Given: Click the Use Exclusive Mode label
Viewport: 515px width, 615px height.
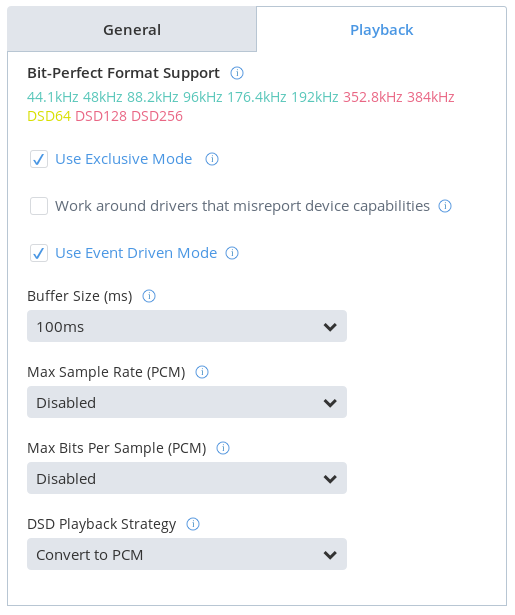Looking at the screenshot, I should tap(124, 159).
